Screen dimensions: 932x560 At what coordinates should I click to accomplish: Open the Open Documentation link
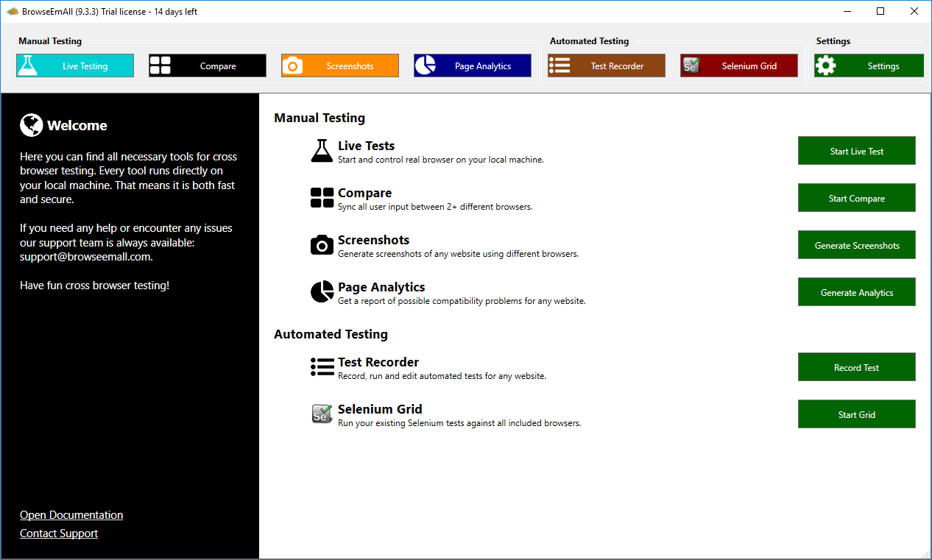pyautogui.click(x=71, y=515)
